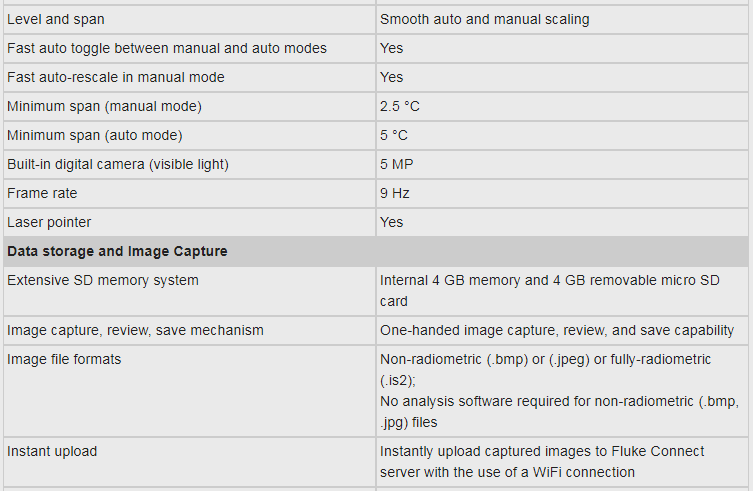Viewport: 753px width, 491px height.
Task: Select the 'Extensive SD memory system' label
Action: [x=103, y=280]
